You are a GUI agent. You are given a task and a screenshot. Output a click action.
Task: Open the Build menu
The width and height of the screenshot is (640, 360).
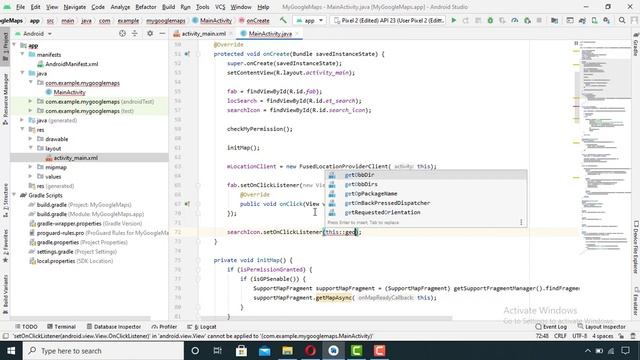point(168,7)
